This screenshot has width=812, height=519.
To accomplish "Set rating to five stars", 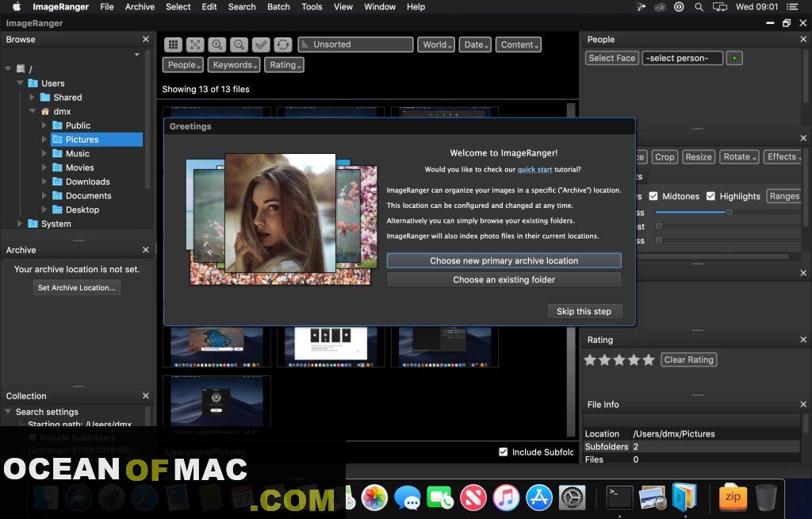I will point(649,359).
